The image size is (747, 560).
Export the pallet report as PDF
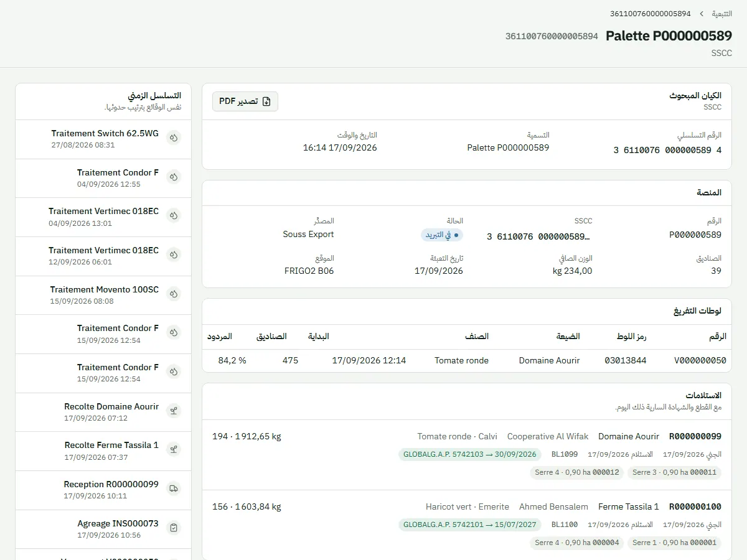245,101
